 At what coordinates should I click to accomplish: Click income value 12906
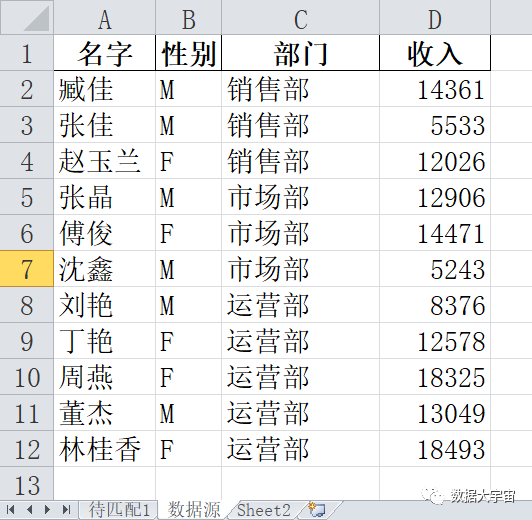click(x=435, y=197)
